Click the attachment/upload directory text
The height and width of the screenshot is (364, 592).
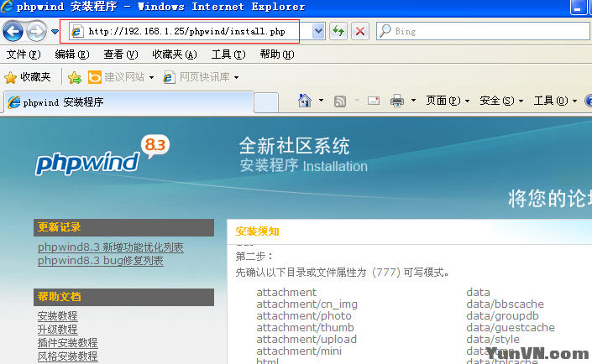tap(306, 339)
